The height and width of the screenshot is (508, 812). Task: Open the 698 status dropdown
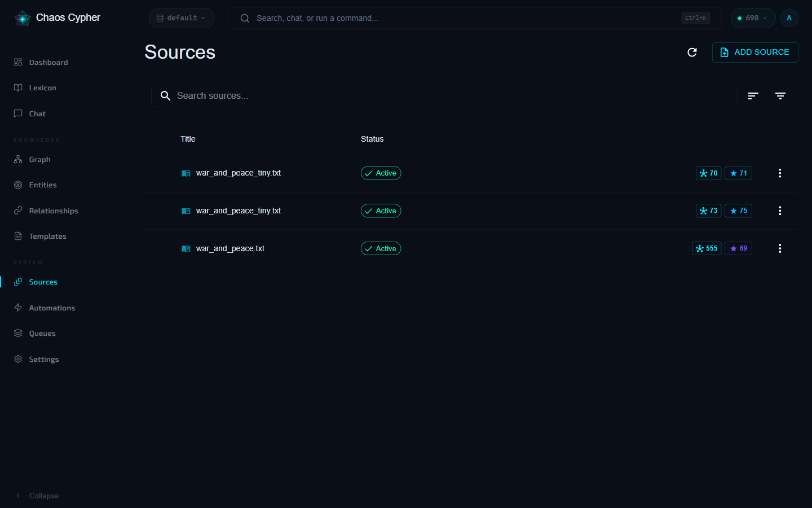(753, 18)
